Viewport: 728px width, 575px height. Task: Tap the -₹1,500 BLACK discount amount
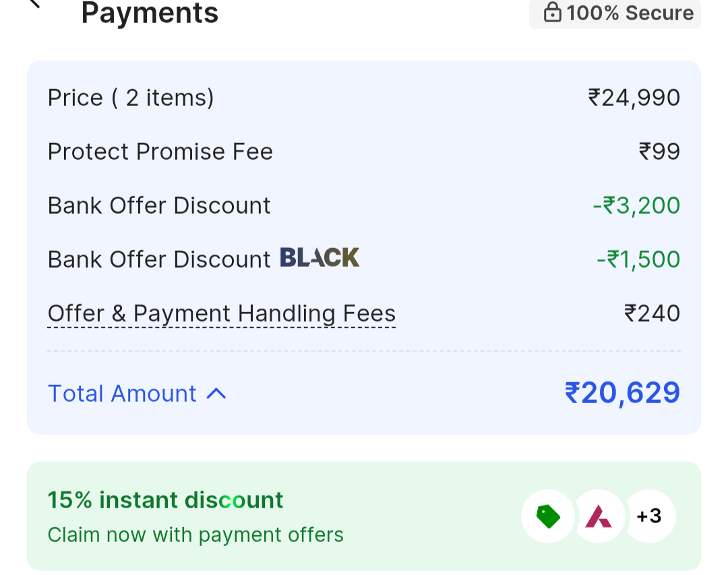pos(638,260)
